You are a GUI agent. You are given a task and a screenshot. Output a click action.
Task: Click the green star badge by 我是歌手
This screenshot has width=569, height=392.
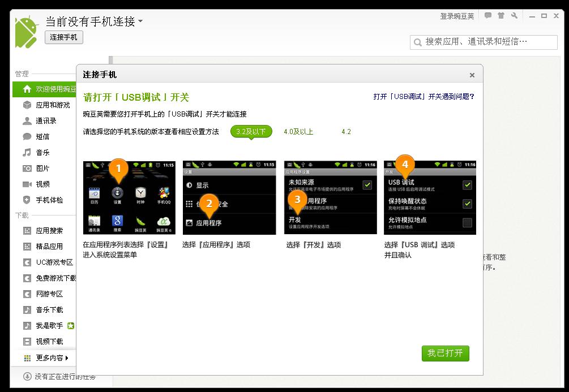coord(71,326)
